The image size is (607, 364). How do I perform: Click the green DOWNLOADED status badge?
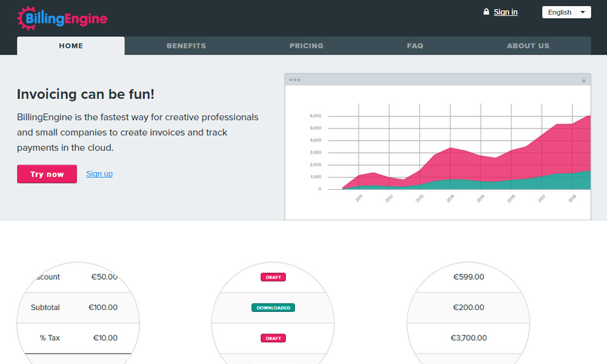click(x=273, y=308)
